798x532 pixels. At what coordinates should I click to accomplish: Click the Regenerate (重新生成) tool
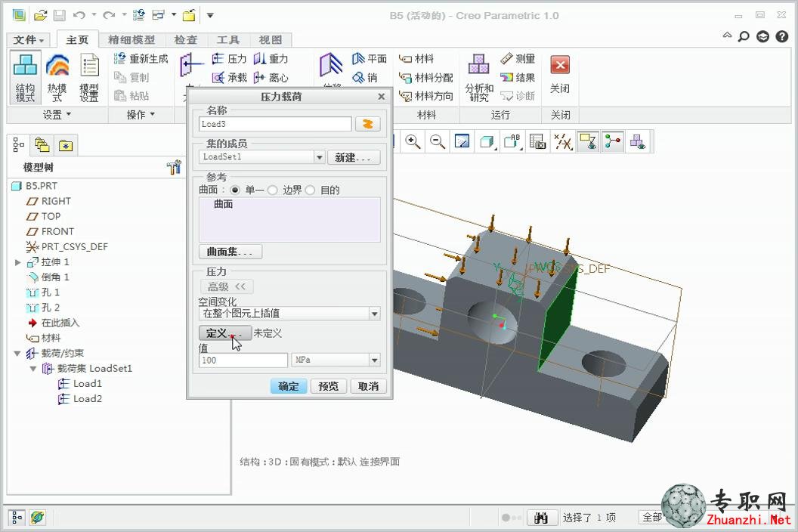(x=141, y=58)
